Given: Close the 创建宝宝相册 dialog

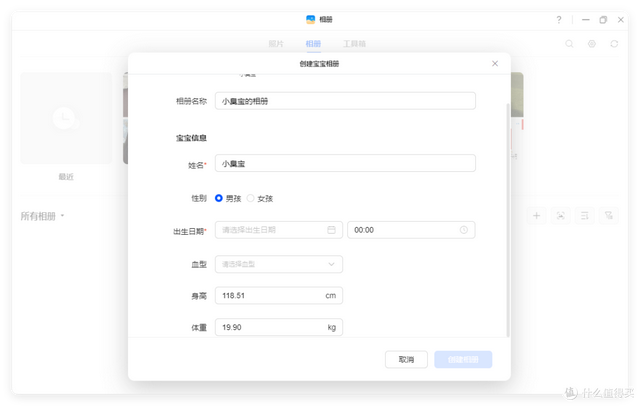Looking at the screenshot, I should 495,64.
